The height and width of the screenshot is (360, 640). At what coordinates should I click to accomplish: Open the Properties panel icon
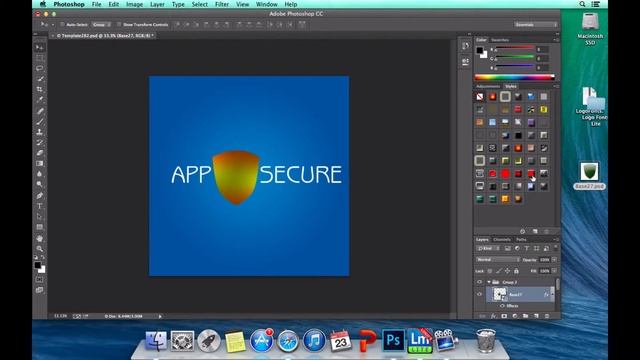[x=465, y=62]
